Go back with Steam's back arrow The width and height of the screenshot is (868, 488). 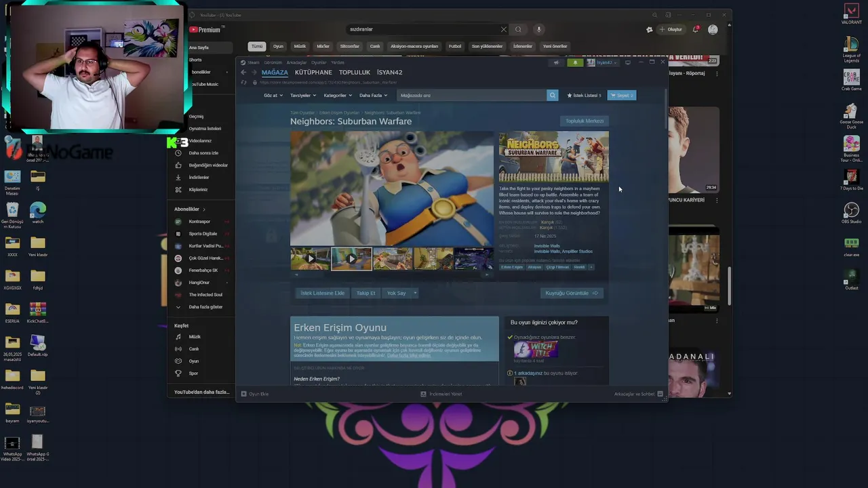click(x=243, y=72)
